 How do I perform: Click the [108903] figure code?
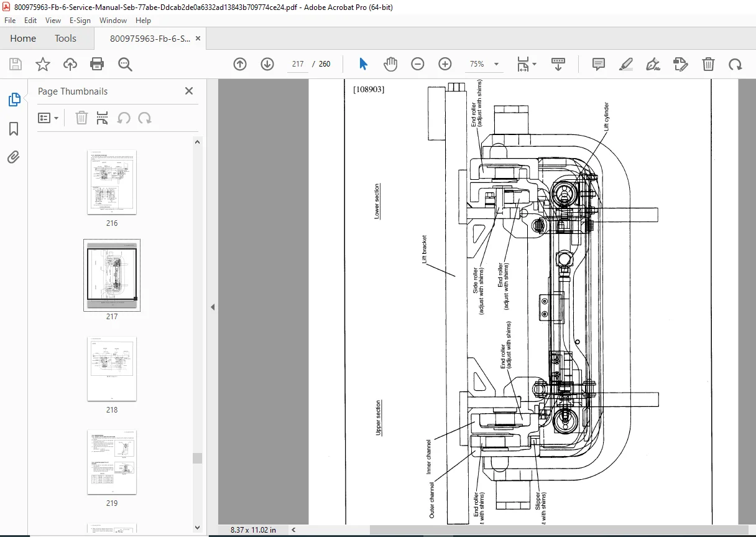[x=369, y=89]
